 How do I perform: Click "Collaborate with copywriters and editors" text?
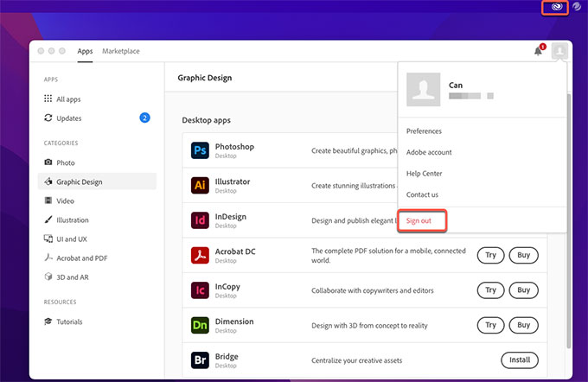point(373,290)
